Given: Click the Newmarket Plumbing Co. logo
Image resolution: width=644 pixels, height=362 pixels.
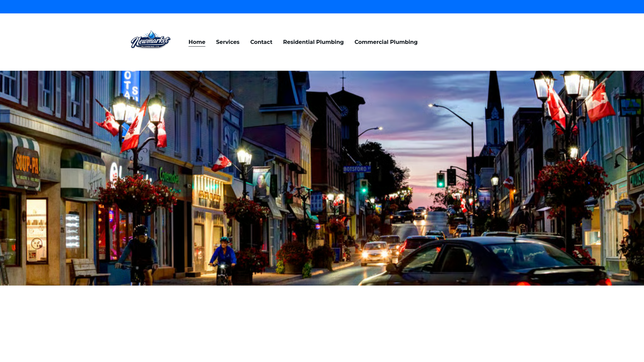Looking at the screenshot, I should point(151,40).
